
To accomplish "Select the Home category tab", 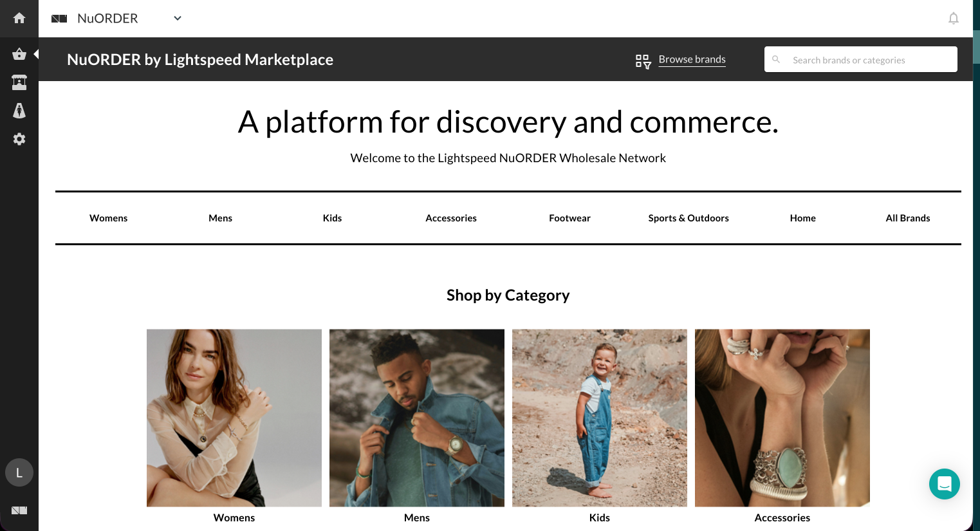I will pos(803,218).
